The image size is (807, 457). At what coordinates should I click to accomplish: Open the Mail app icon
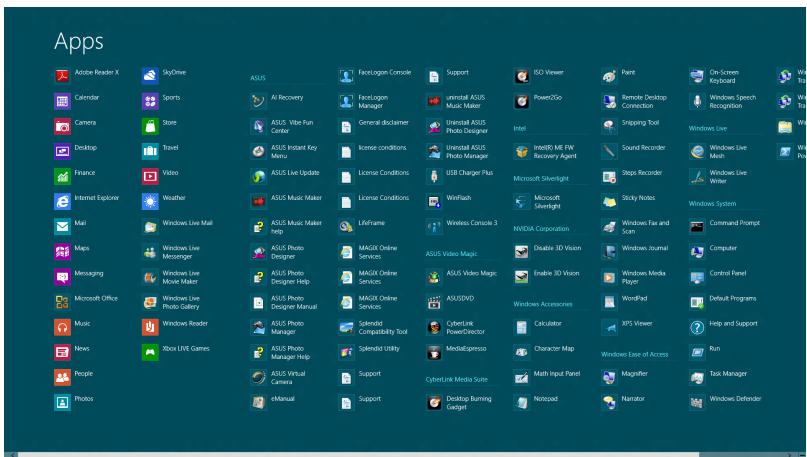click(x=62, y=226)
